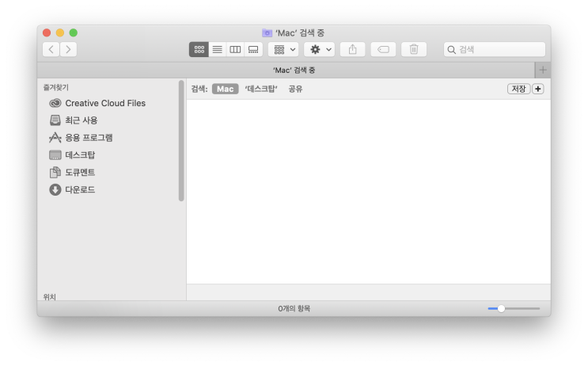Click the sidebar vertical scrollbar
Viewport: 588px width, 366px height.
coord(181,141)
